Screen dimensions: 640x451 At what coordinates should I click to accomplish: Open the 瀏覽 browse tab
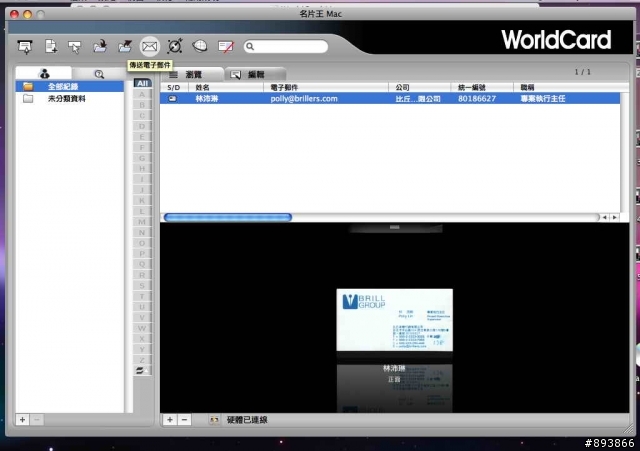pyautogui.click(x=191, y=74)
